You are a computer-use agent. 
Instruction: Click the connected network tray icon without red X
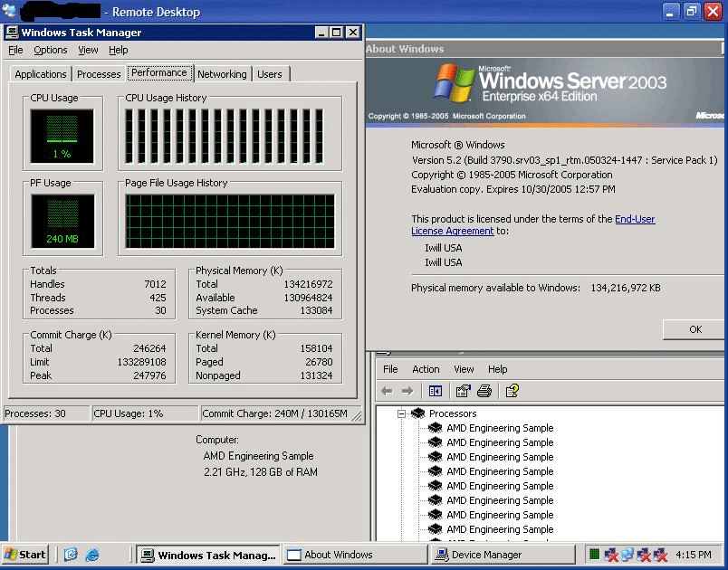pyautogui.click(x=627, y=554)
